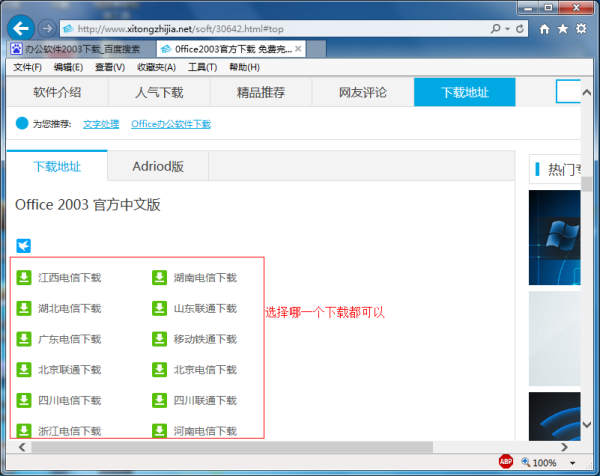The image size is (600, 476).
Task: Click green icon for 山东联通下载
Action: [159, 308]
